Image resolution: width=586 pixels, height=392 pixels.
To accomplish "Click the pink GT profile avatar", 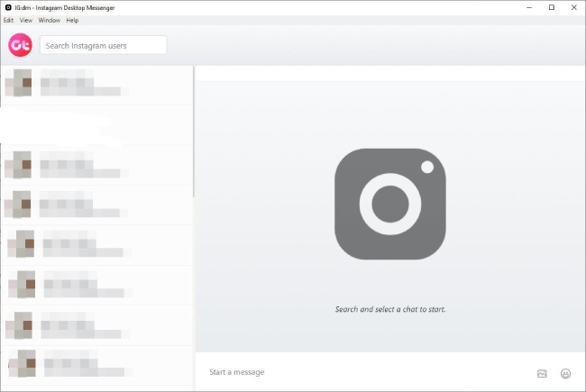I will [20, 45].
